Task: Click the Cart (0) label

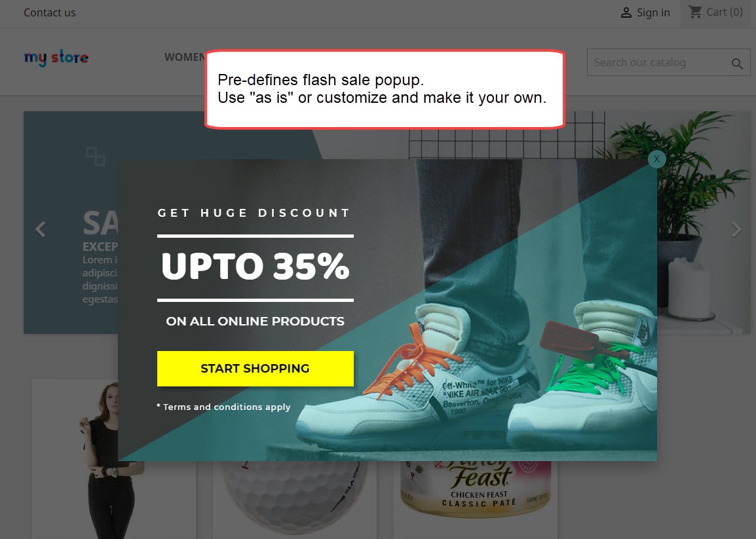Action: pyautogui.click(x=724, y=12)
